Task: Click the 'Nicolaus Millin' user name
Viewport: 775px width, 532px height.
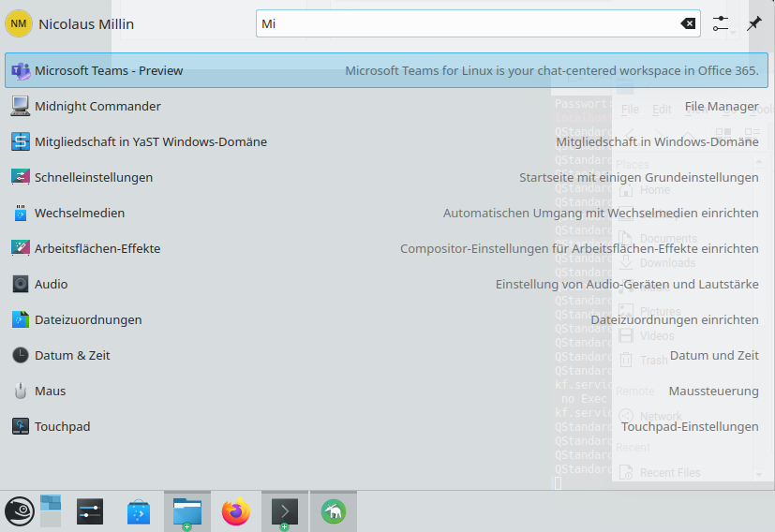Action: click(86, 24)
